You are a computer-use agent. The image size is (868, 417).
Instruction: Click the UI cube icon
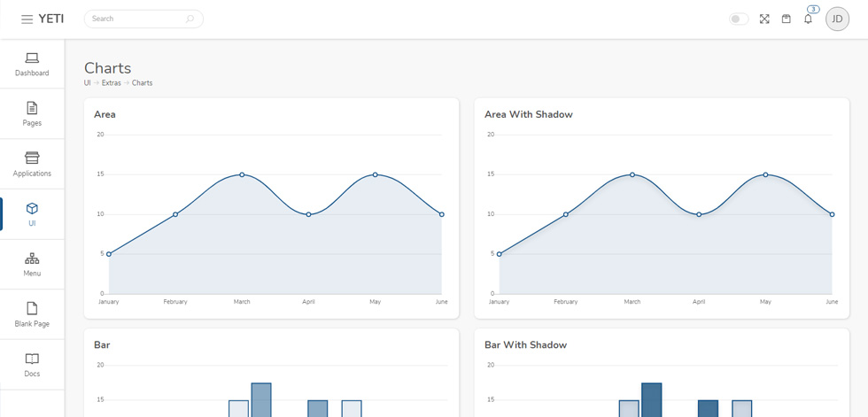pos(32,209)
